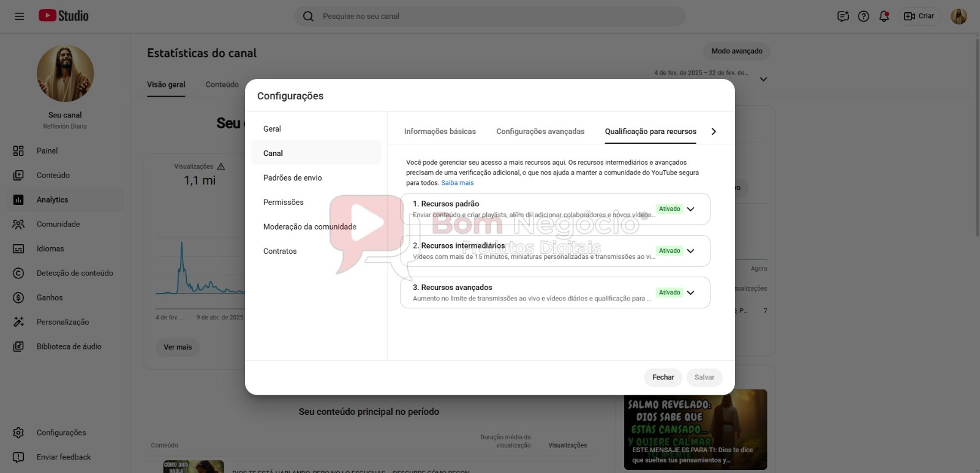Expand Recursos padrão section
The width and height of the screenshot is (980, 473).
690,209
